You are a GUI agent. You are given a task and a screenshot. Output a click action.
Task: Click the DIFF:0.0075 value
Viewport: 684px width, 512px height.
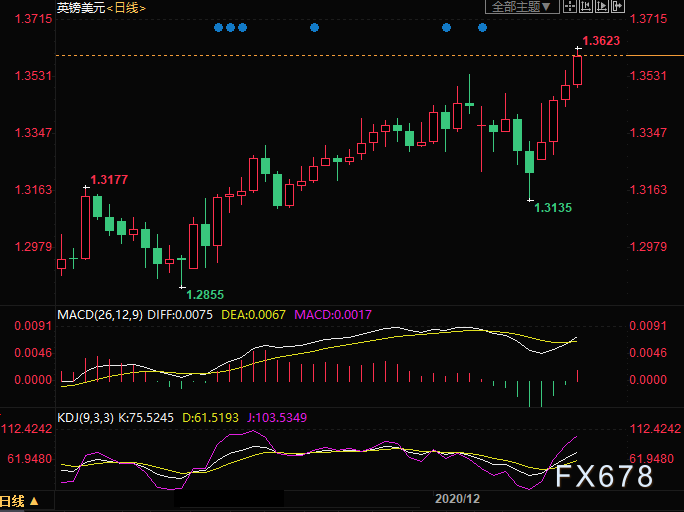pyautogui.click(x=180, y=315)
